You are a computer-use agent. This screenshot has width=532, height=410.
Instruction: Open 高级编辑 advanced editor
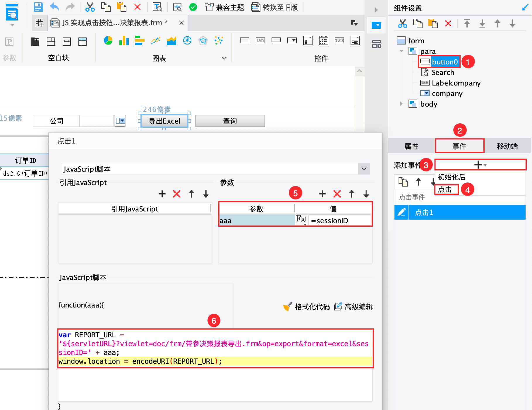coord(353,307)
